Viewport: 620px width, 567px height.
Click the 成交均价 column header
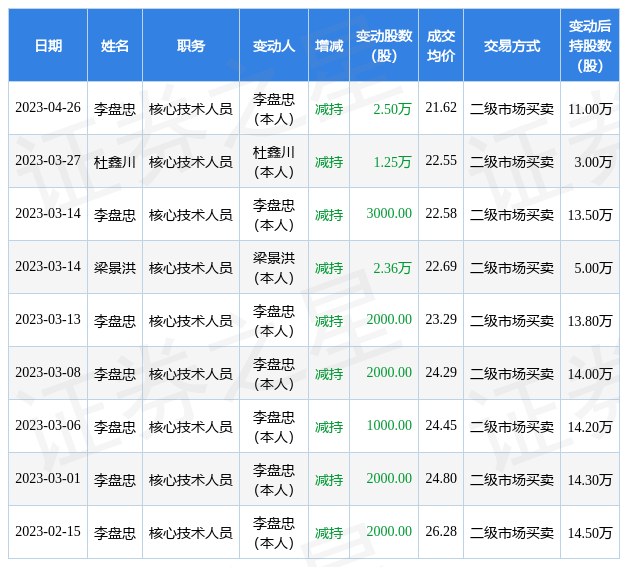pos(440,46)
